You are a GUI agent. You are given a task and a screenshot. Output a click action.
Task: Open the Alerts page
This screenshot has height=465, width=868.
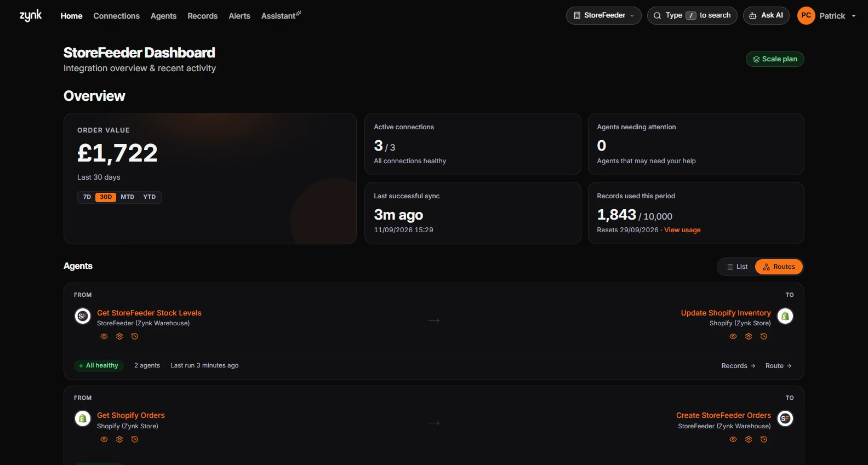point(239,16)
